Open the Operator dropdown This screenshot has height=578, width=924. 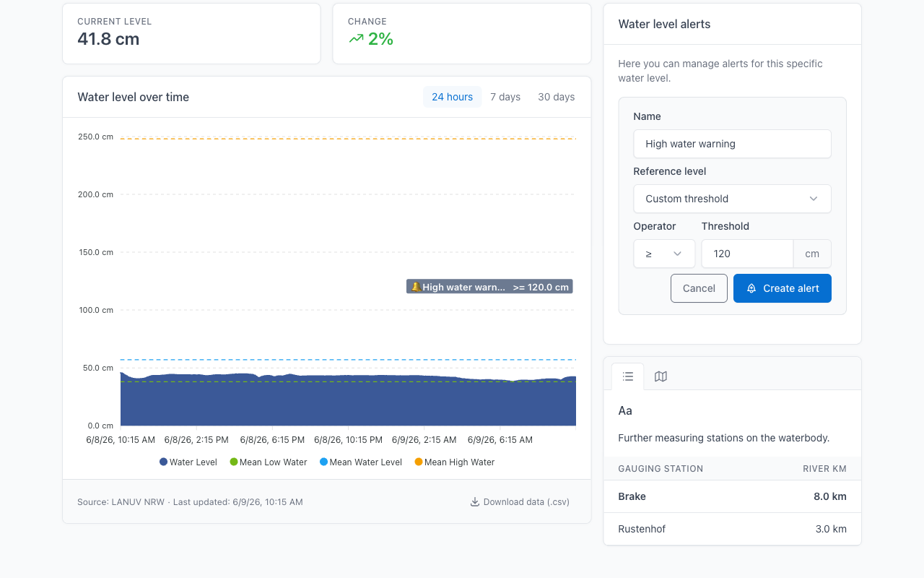coord(664,254)
